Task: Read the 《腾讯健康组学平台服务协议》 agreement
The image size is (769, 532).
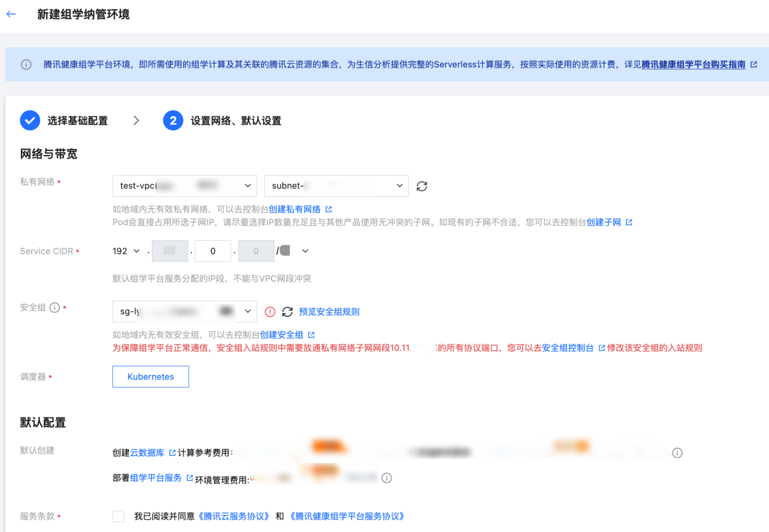Action: coord(347,516)
